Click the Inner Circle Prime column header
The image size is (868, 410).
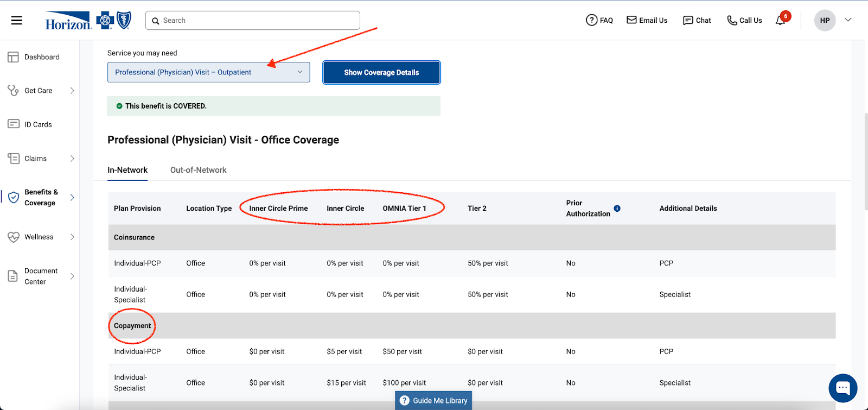click(x=278, y=209)
